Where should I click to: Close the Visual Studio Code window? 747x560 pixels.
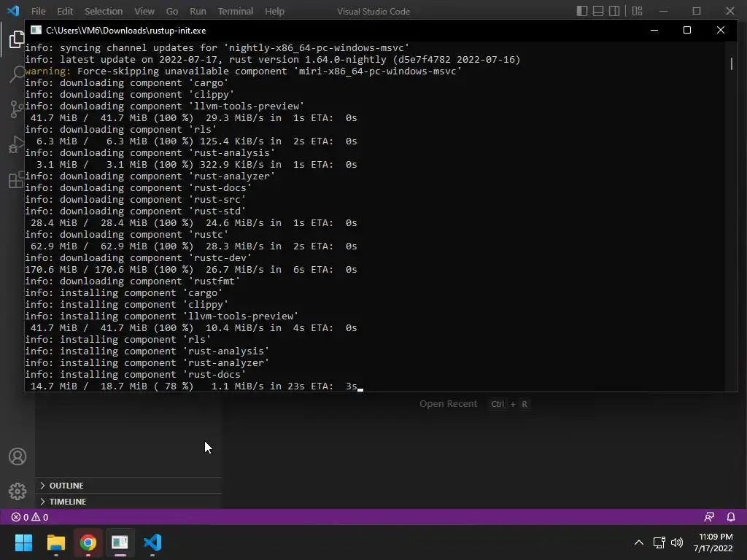(729, 11)
